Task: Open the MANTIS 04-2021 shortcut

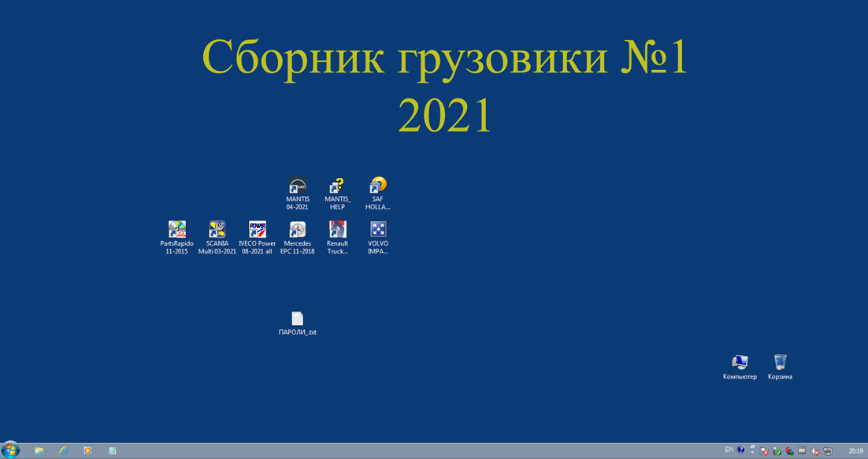Action: pos(298,187)
